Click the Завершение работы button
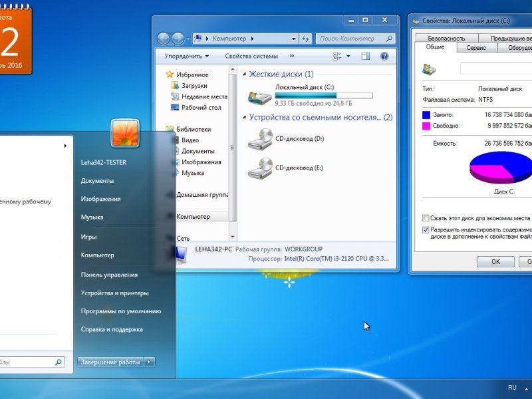Viewport: 532px width, 399px height. (x=110, y=362)
